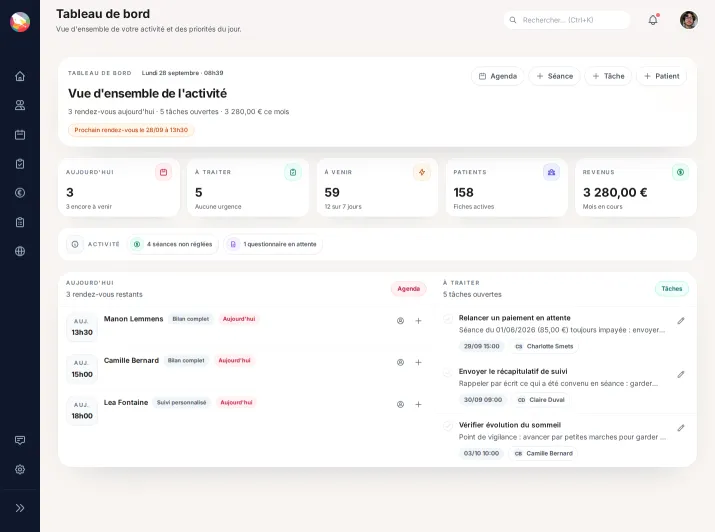Click the Revenus card money icon

[x=680, y=172]
